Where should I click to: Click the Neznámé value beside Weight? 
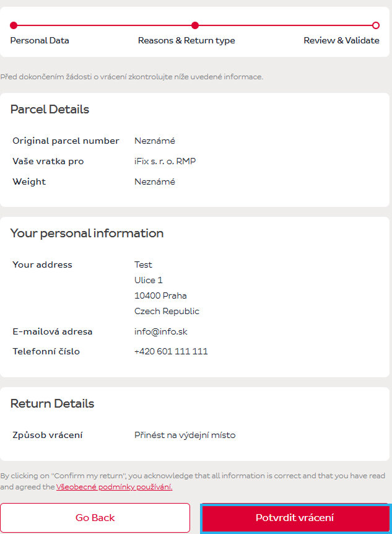(x=155, y=182)
